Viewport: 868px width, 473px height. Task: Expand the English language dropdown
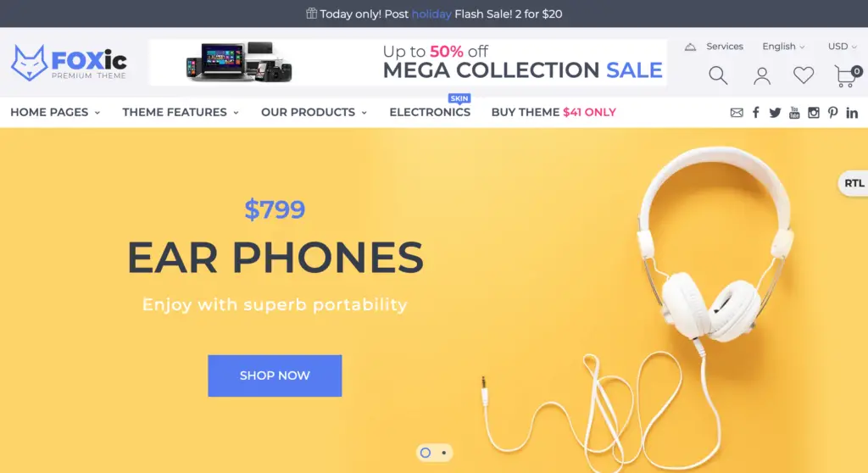pyautogui.click(x=783, y=47)
